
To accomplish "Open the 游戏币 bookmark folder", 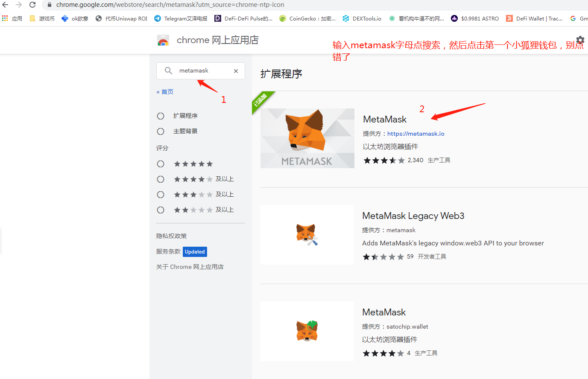I will point(42,18).
